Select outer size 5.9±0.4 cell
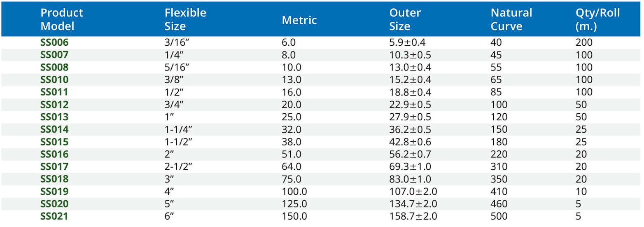 [x=408, y=42]
